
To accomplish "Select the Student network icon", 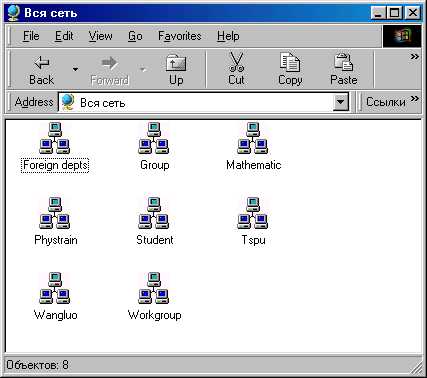I will coord(154,213).
